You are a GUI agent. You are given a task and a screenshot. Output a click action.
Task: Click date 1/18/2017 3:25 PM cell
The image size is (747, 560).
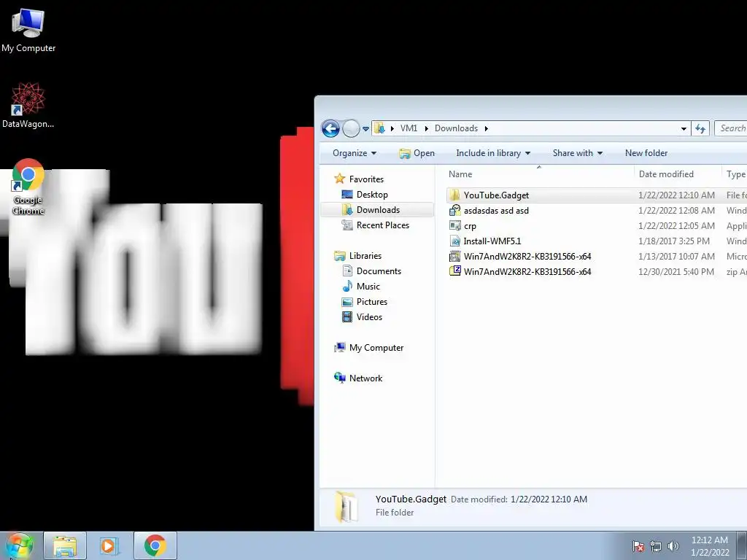tap(673, 241)
